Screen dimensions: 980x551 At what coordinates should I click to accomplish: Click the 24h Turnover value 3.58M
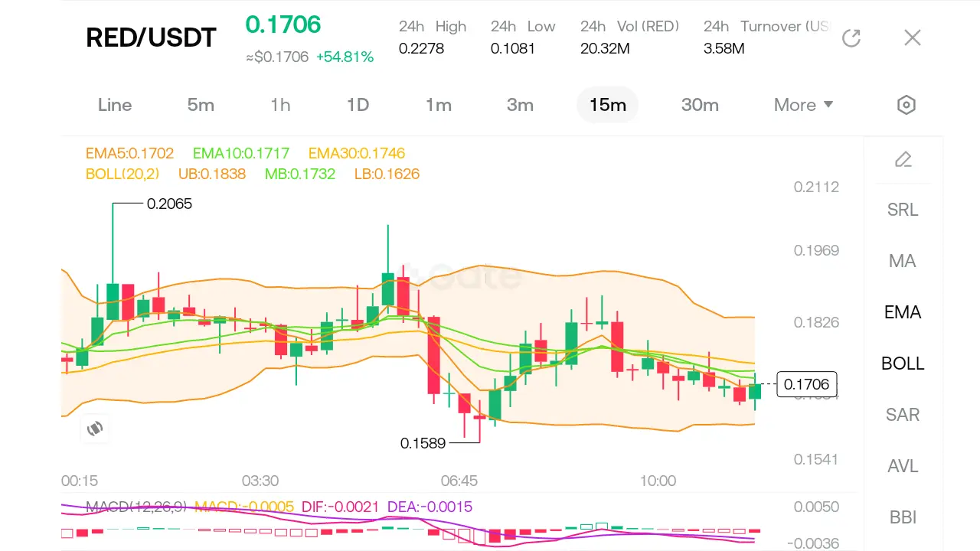point(724,49)
